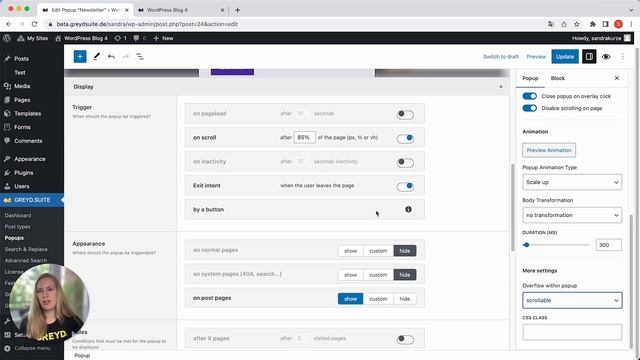Collapse the Display panel arrow
The width and height of the screenshot is (640, 360).
[501, 87]
